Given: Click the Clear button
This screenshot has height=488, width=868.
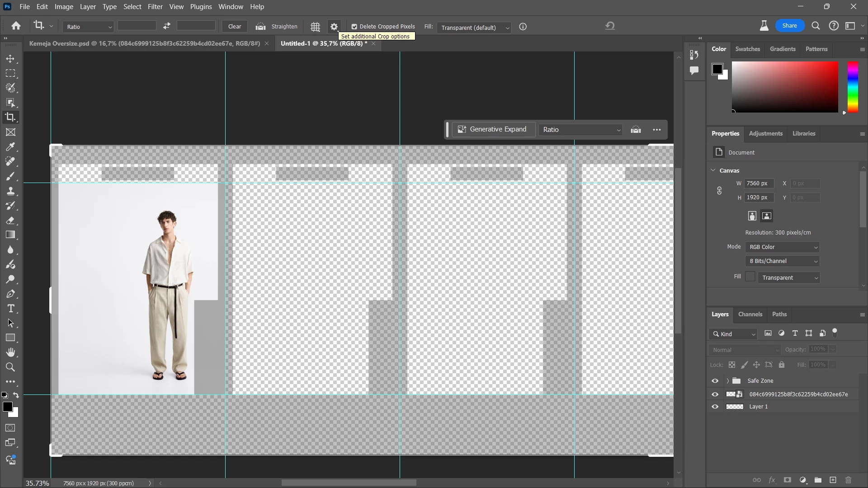Looking at the screenshot, I should click(x=235, y=26).
